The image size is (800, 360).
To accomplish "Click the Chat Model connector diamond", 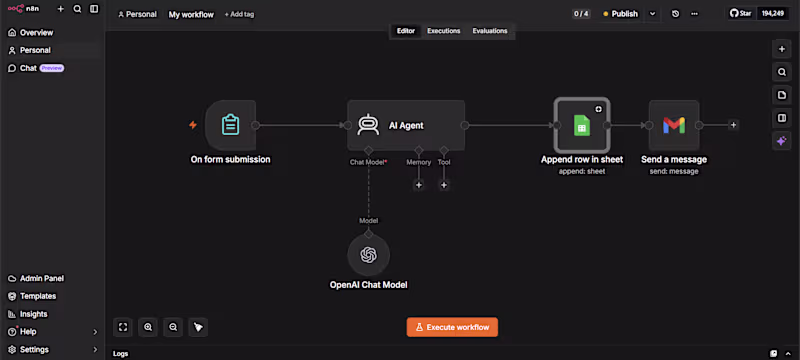I will [368, 150].
